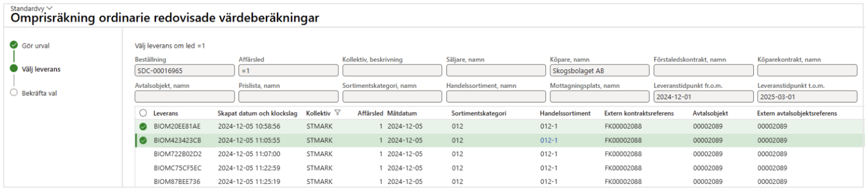Screen dimensions: 868x193
Task: Click the Köpare, namn field Skogsbolaget AB
Action: [599, 70]
